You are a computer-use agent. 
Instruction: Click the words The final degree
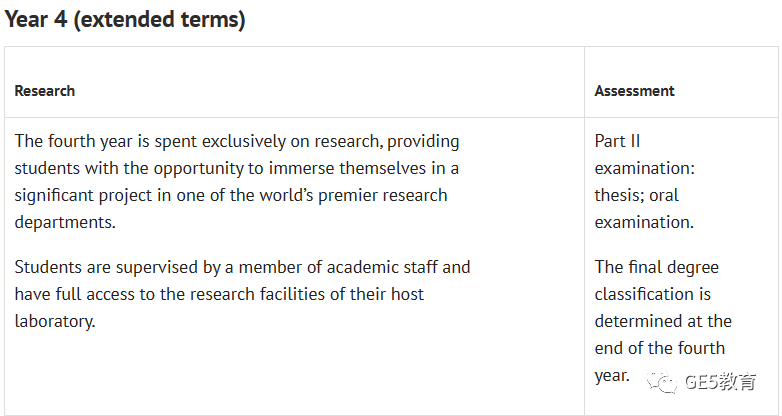[656, 267]
